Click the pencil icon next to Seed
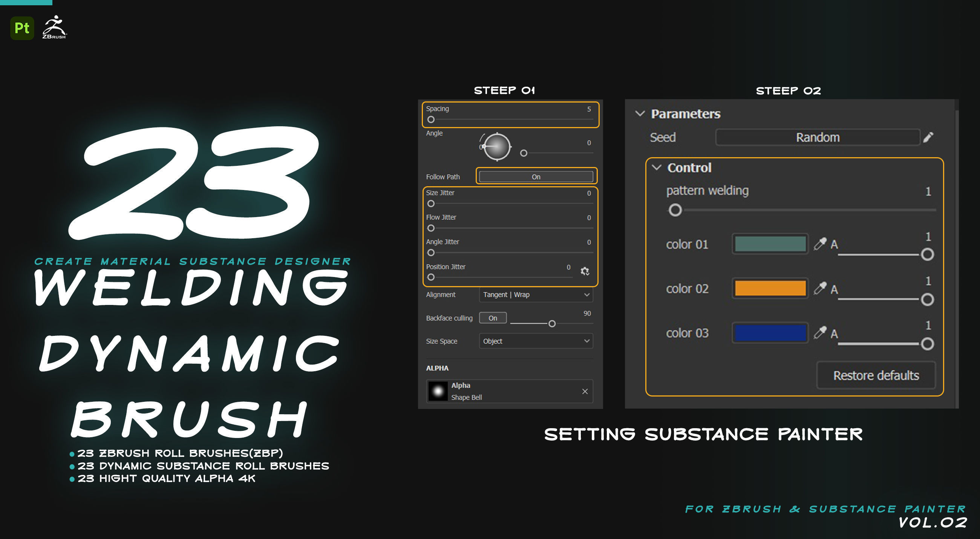Viewport: 980px width, 539px height. pyautogui.click(x=928, y=137)
